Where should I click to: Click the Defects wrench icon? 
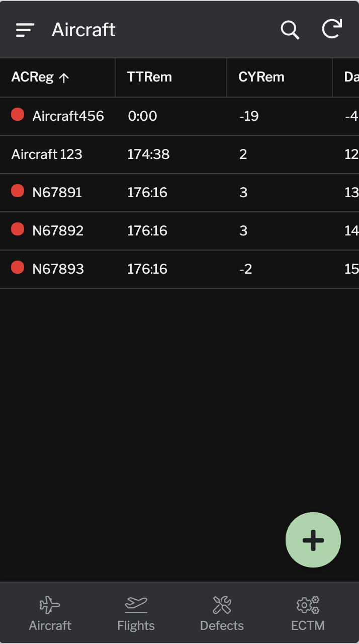[222, 604]
